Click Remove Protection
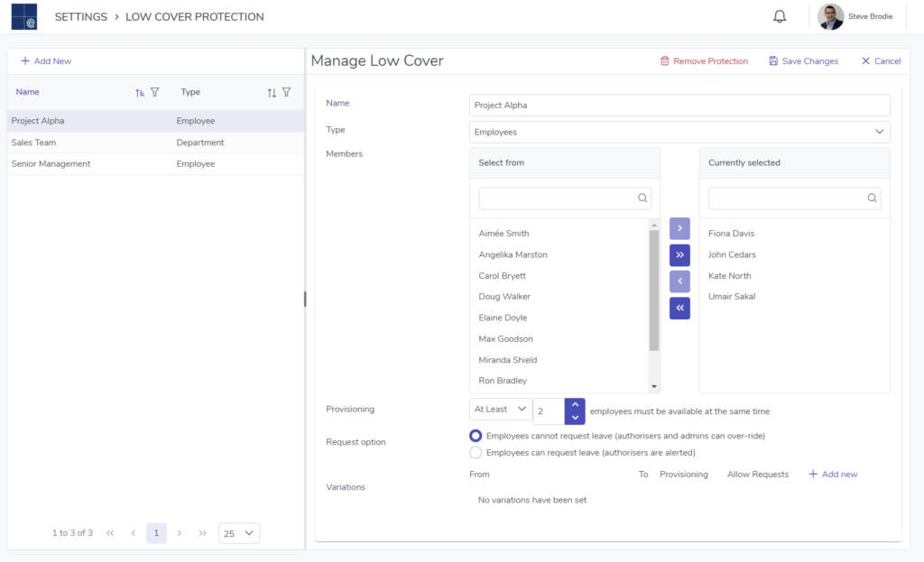The image size is (924, 562). coord(704,61)
